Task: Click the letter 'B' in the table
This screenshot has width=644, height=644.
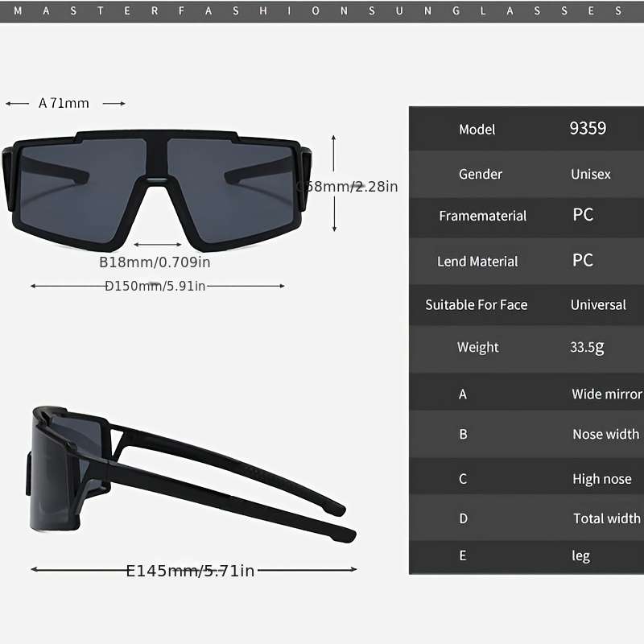Action: click(464, 435)
